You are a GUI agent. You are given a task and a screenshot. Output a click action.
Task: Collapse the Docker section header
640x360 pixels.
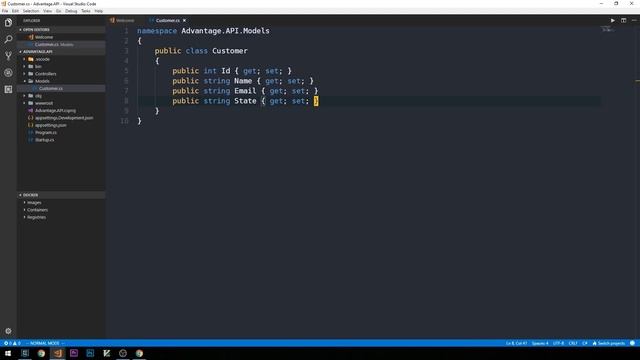tap(61, 195)
